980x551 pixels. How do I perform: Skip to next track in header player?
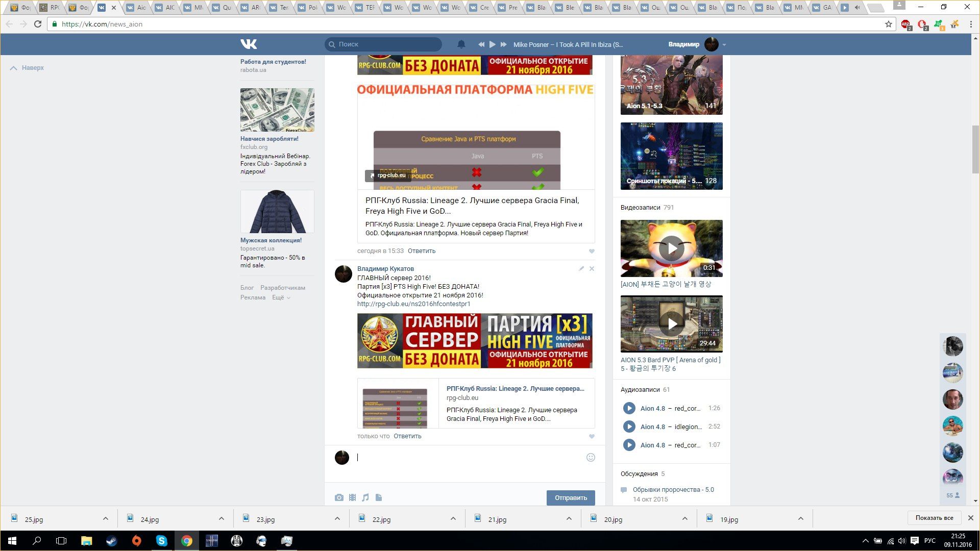pos(503,44)
